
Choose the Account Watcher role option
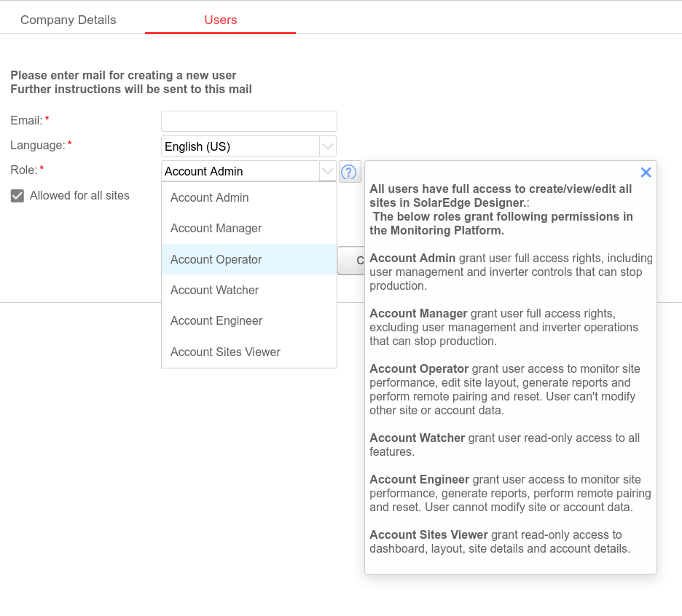click(x=215, y=291)
